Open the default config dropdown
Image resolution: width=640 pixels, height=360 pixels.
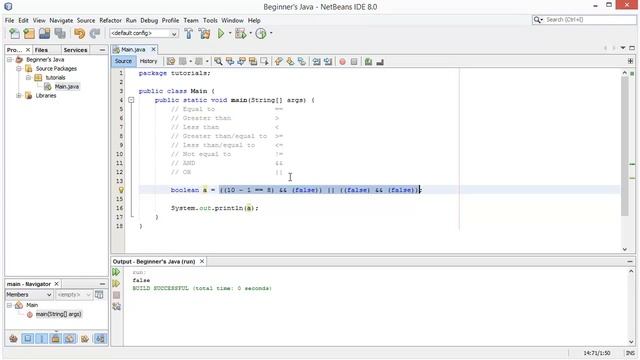(x=144, y=33)
